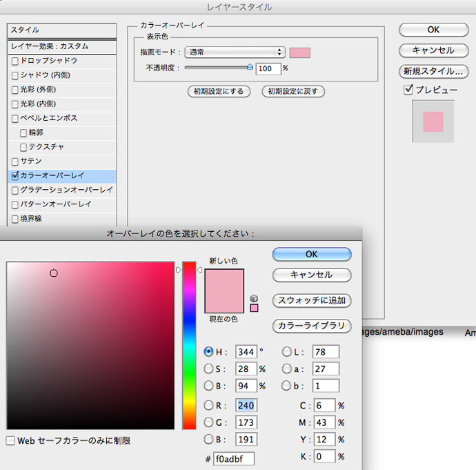Click スウォッチに追加 button
The width and height of the screenshot is (476, 470).
tap(312, 300)
